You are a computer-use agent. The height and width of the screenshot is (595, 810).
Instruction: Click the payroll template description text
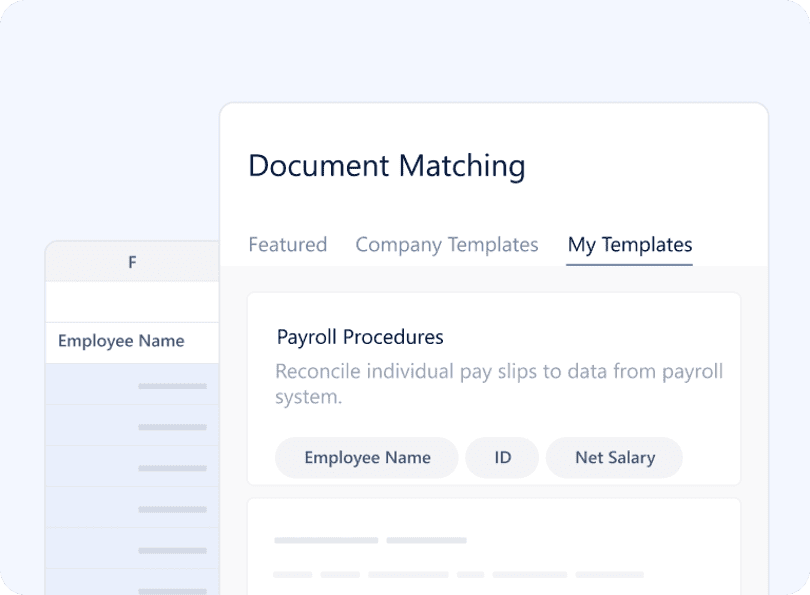coord(499,384)
